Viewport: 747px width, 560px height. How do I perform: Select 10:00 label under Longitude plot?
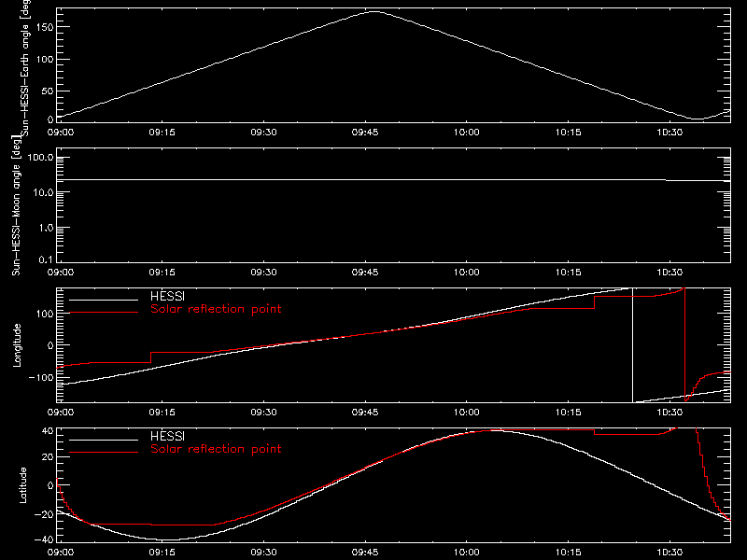[466, 412]
